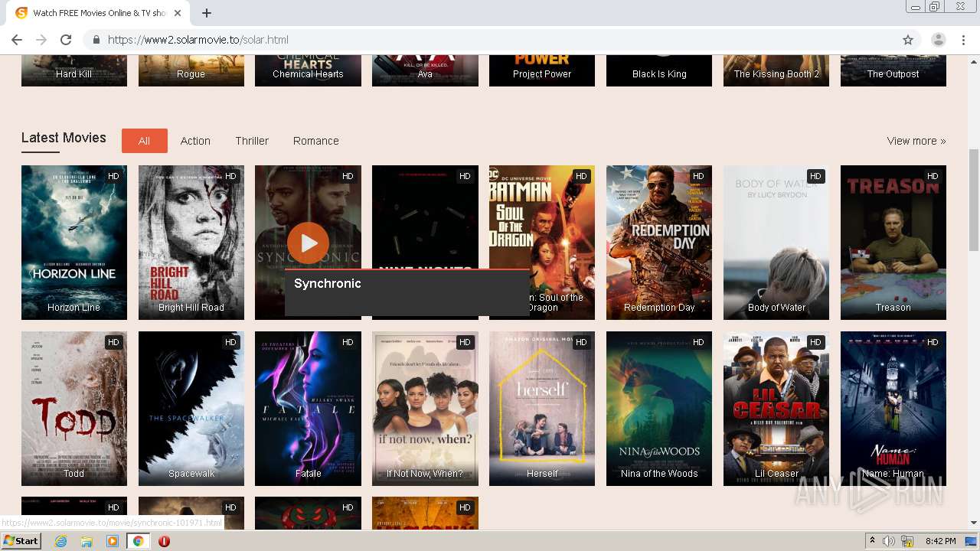
Task: Open the Fatale movie poster
Action: point(308,409)
